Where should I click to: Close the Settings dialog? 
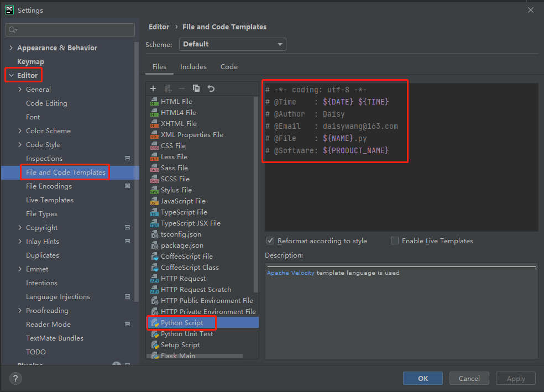point(531,10)
